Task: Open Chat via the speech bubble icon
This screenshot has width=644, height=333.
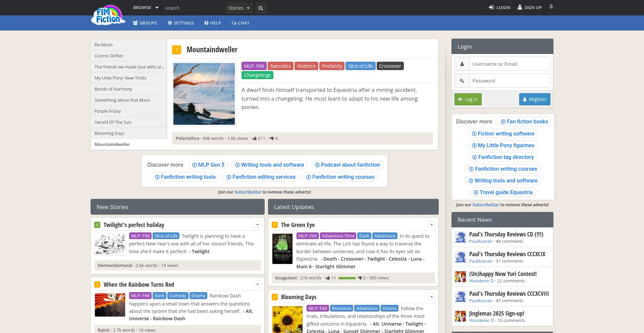Action: 240,23
